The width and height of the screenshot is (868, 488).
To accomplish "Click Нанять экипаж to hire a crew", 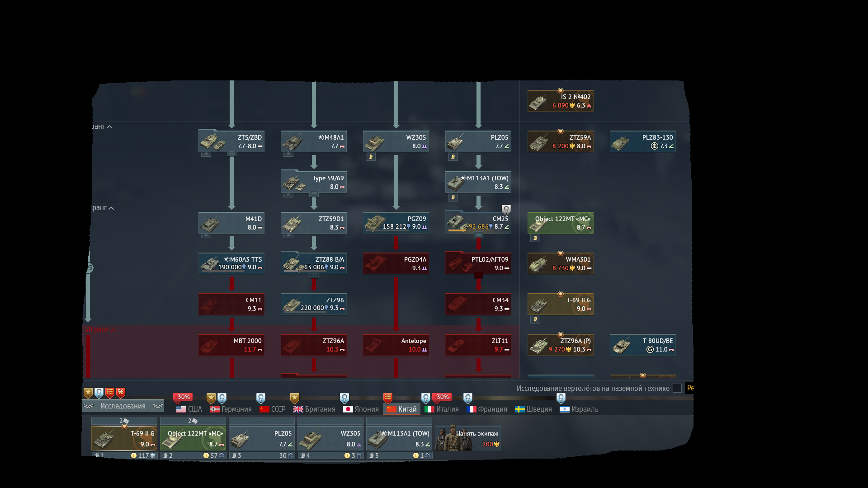I will click(467, 438).
